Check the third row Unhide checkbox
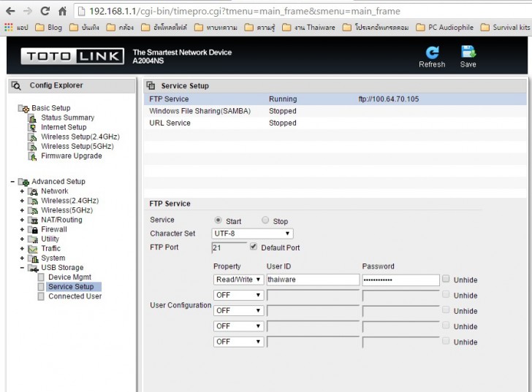532x392 pixels. 446,310
